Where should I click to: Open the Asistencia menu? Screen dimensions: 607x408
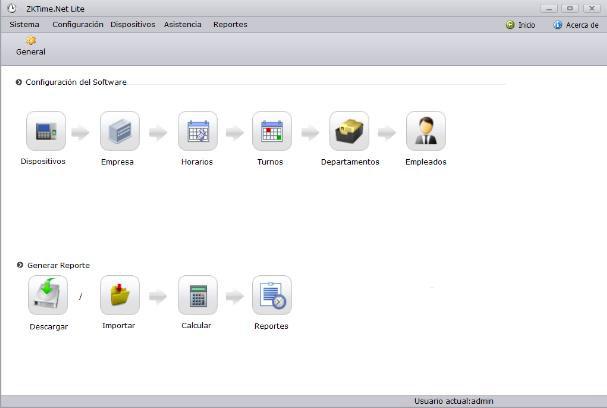183,24
